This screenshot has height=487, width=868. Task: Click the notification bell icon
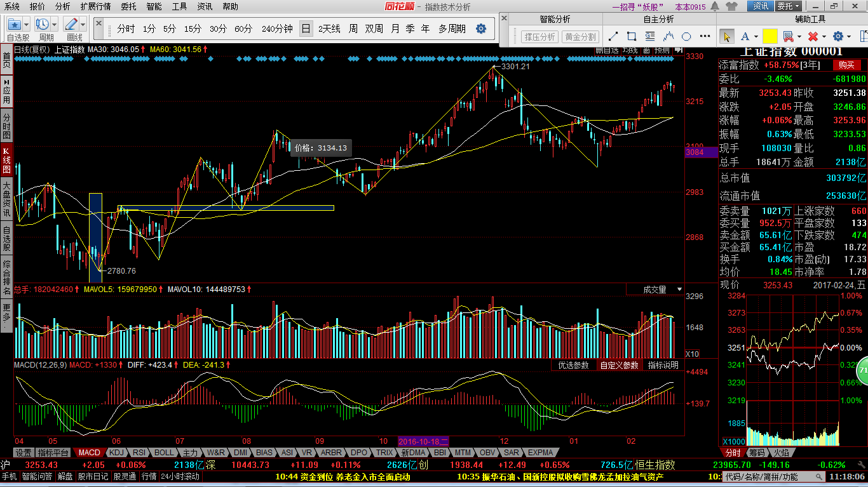[x=715, y=6]
